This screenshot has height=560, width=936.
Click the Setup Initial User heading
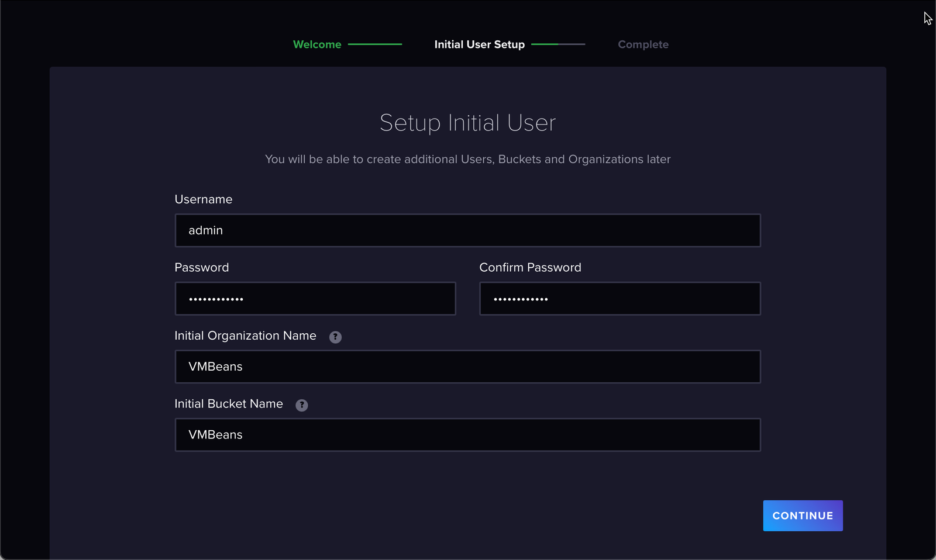tap(468, 123)
